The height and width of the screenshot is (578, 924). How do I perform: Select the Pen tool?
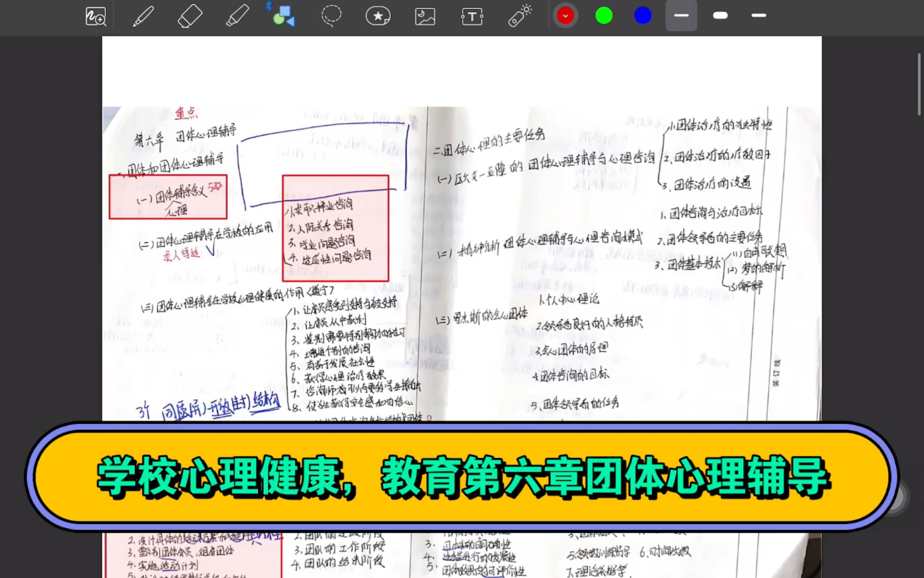(x=143, y=16)
